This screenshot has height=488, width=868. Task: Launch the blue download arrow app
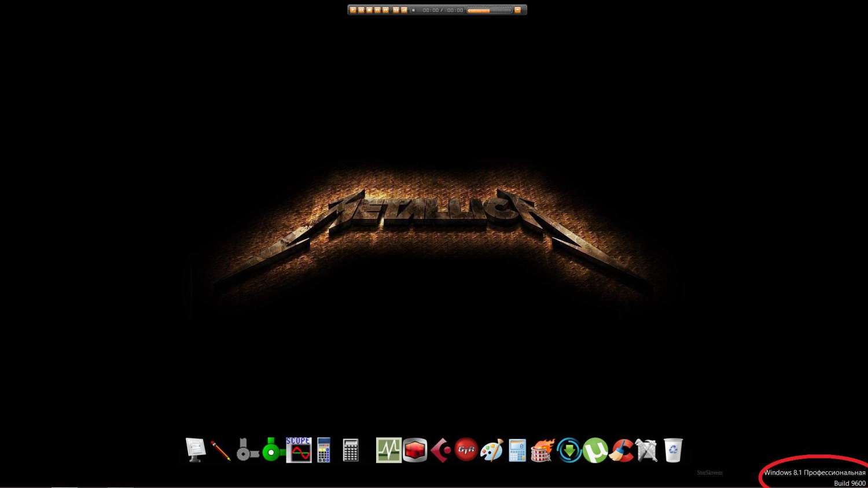(x=569, y=450)
